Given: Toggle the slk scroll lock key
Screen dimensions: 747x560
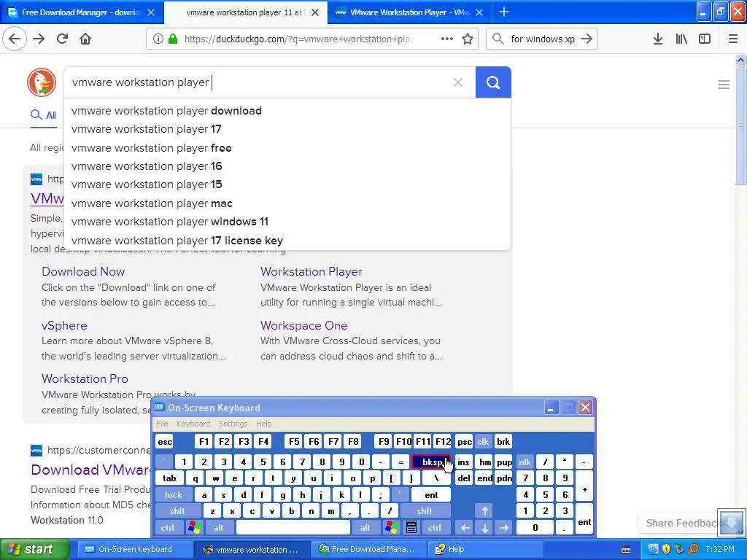Looking at the screenshot, I should click(x=483, y=441).
